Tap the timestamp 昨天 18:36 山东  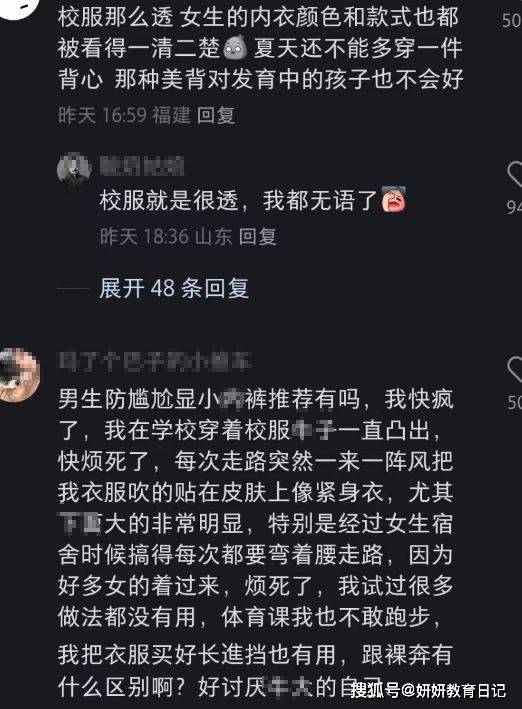pyautogui.click(x=166, y=236)
